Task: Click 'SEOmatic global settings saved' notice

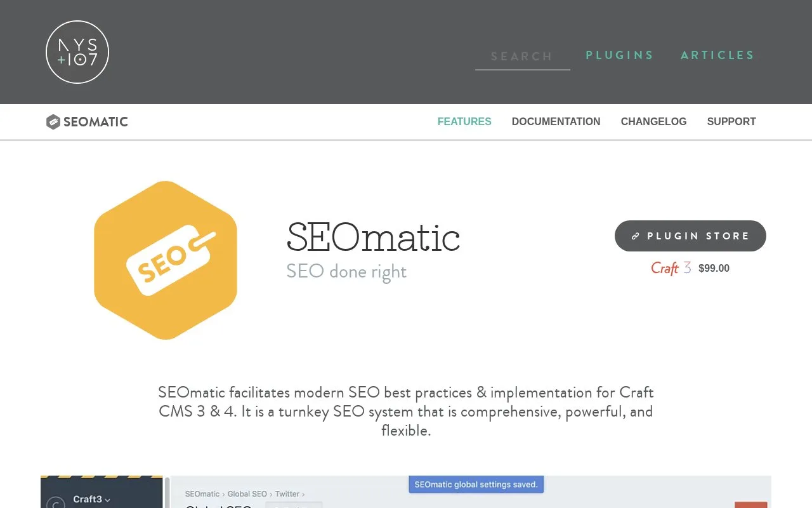Action: click(476, 485)
